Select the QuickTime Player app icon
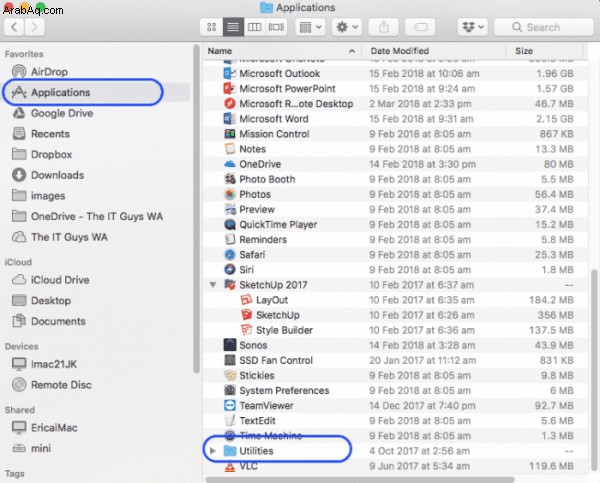The width and height of the screenshot is (600, 483). [230, 225]
